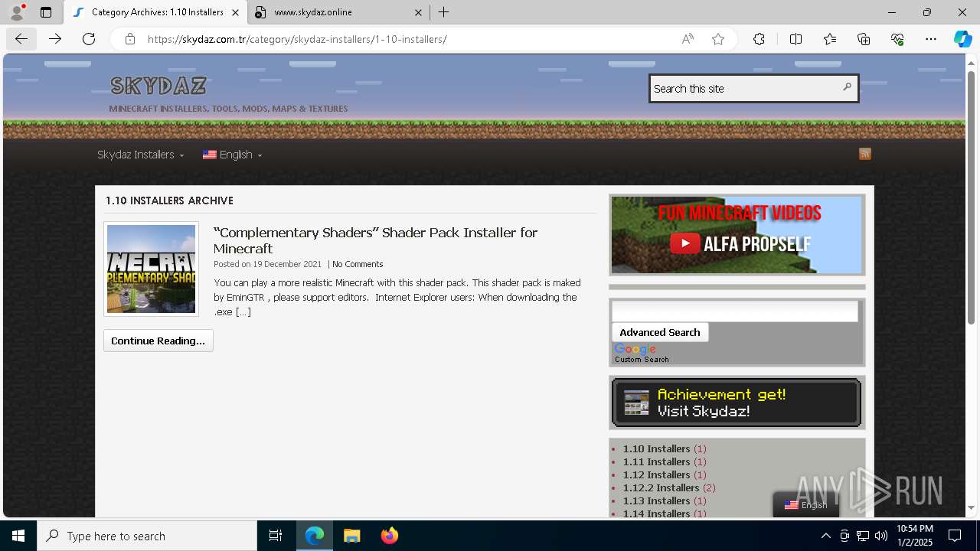980x551 pixels.
Task: Open the SKYDAZ site logo
Action: pos(158,86)
